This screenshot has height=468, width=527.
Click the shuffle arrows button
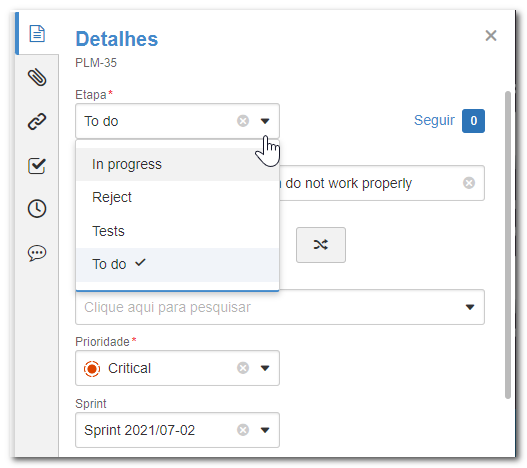(321, 245)
